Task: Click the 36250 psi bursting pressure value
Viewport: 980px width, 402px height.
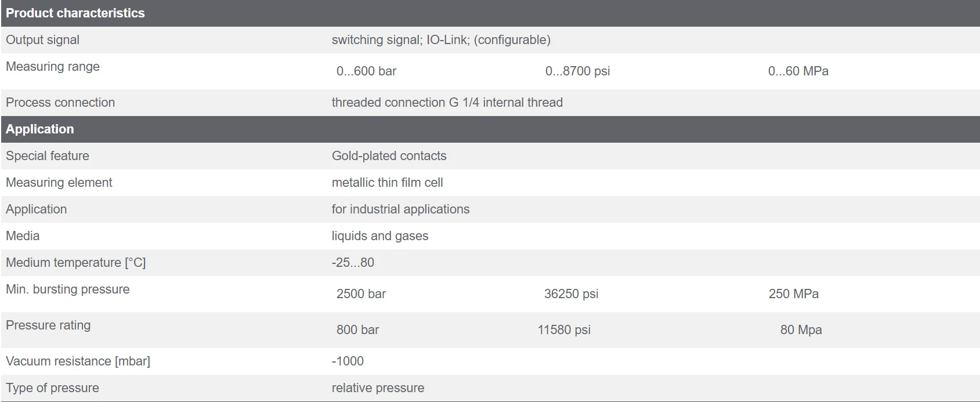Action: [x=571, y=294]
